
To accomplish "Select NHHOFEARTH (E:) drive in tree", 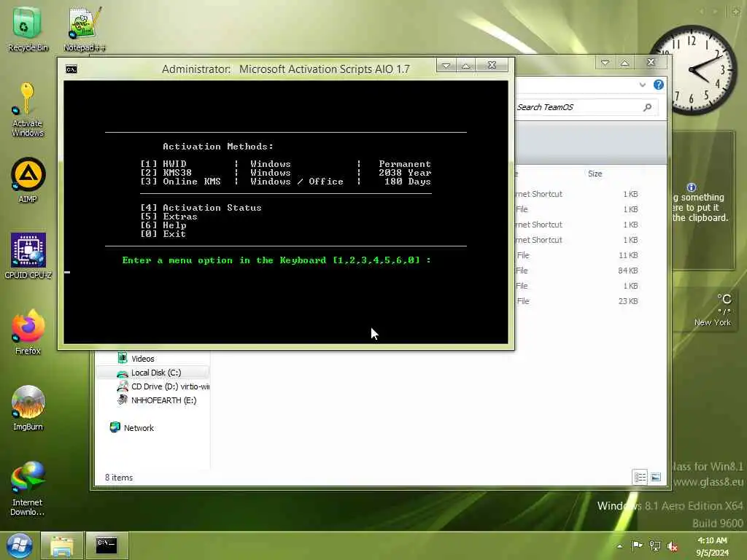I will pyautogui.click(x=156, y=400).
